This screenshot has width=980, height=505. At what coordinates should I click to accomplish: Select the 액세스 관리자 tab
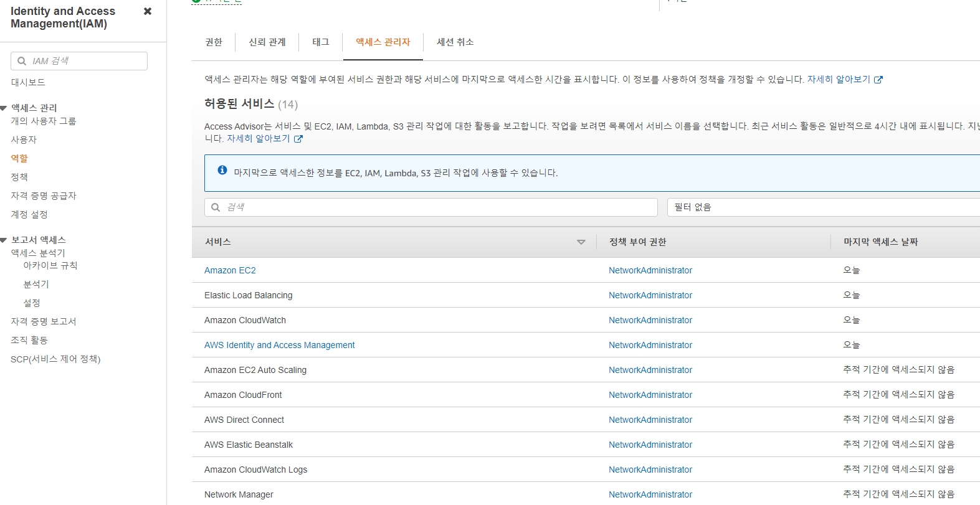383,42
